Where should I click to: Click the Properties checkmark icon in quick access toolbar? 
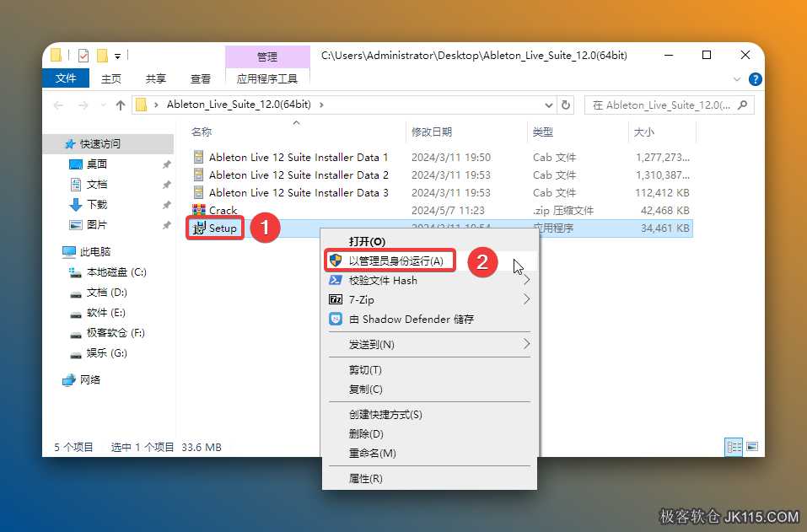pyautogui.click(x=83, y=55)
